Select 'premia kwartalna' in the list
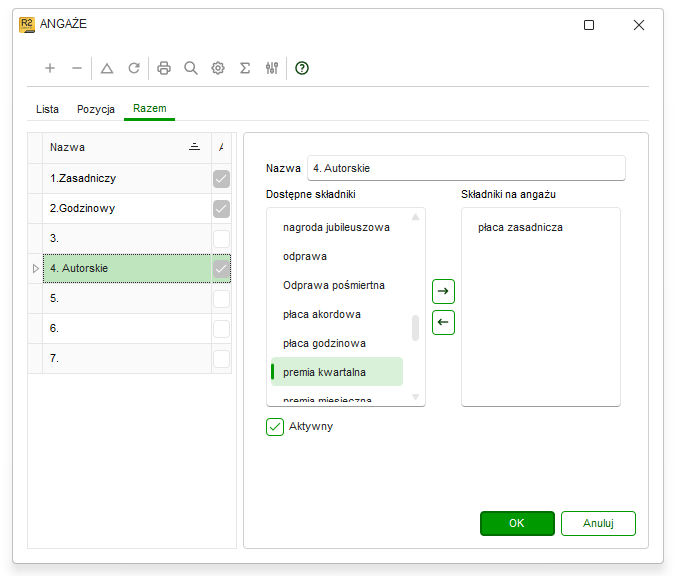678x576 pixels. pos(336,372)
